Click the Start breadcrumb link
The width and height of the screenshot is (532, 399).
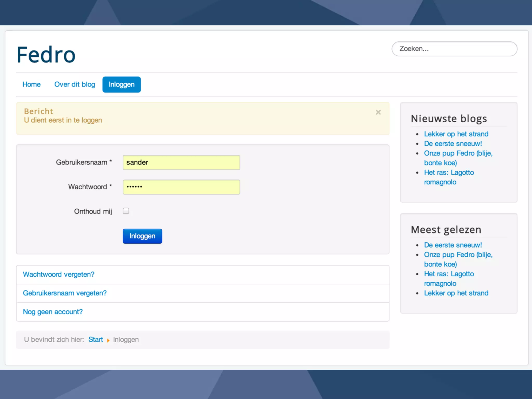(x=96, y=340)
